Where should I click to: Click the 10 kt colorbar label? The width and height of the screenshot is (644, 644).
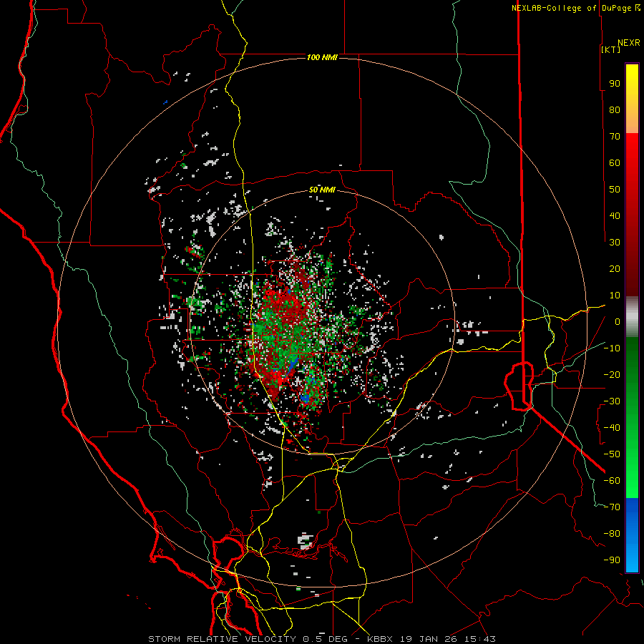[615, 296]
